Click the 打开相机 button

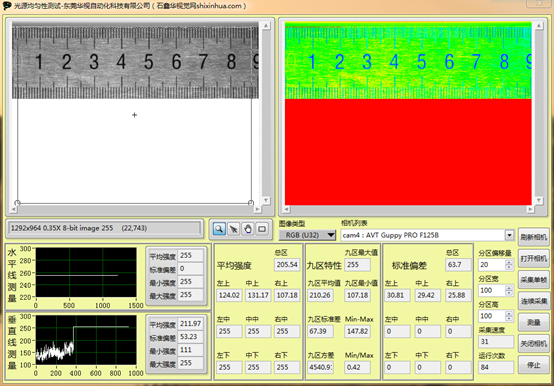click(x=534, y=259)
